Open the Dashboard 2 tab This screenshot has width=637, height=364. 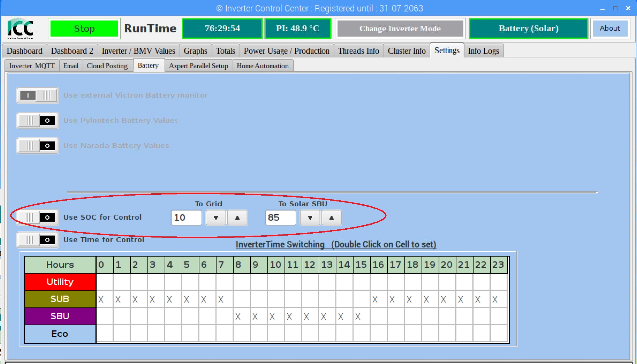click(72, 51)
